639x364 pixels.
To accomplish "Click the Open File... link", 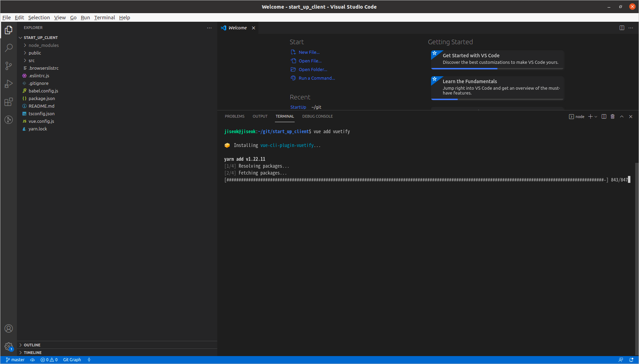I will point(306,61).
